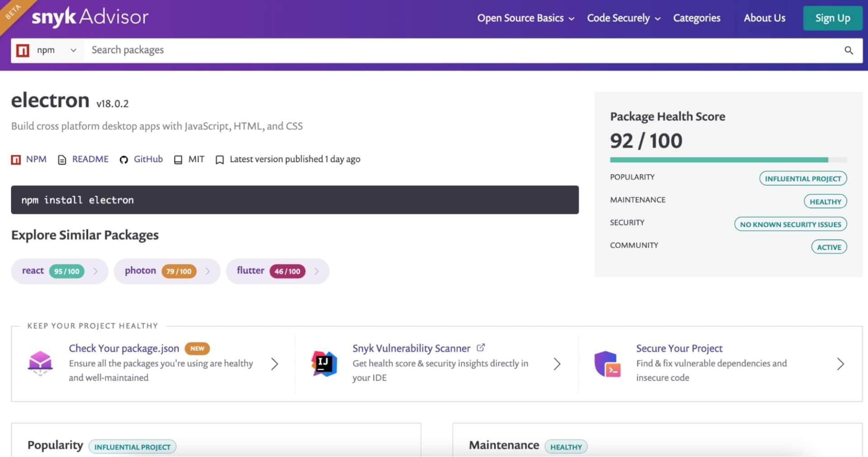Open the NPM package link

pos(36,159)
